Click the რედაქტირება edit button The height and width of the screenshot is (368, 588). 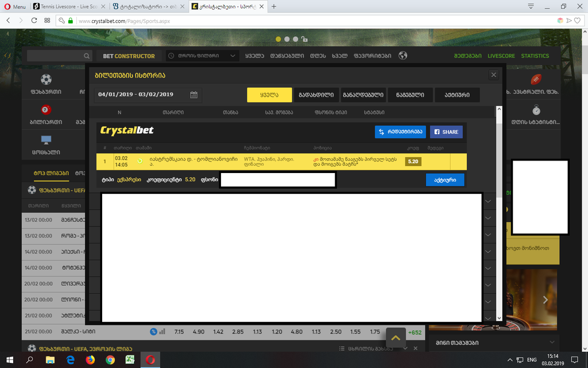pos(400,132)
